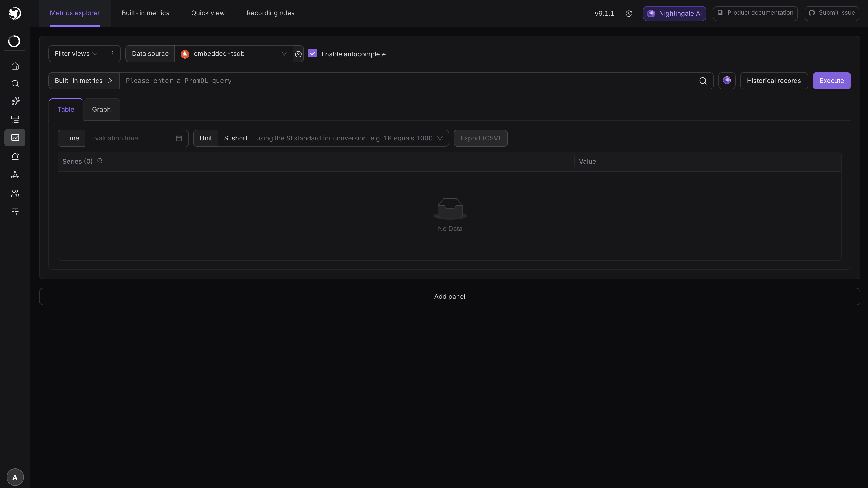Open the topology nodes sidebar icon
Viewport: 868px width, 488px height.
click(15, 174)
